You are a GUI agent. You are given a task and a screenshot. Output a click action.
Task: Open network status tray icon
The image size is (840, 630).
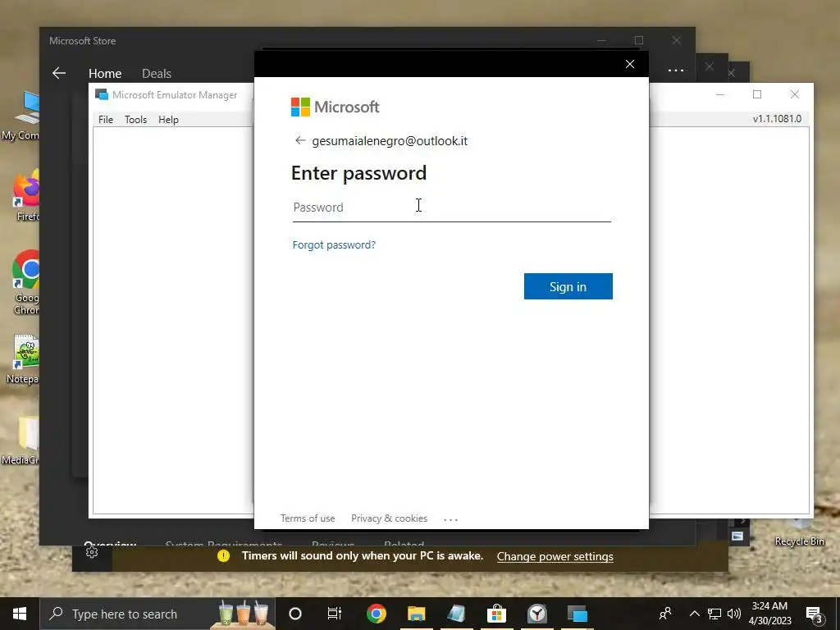coord(714,614)
